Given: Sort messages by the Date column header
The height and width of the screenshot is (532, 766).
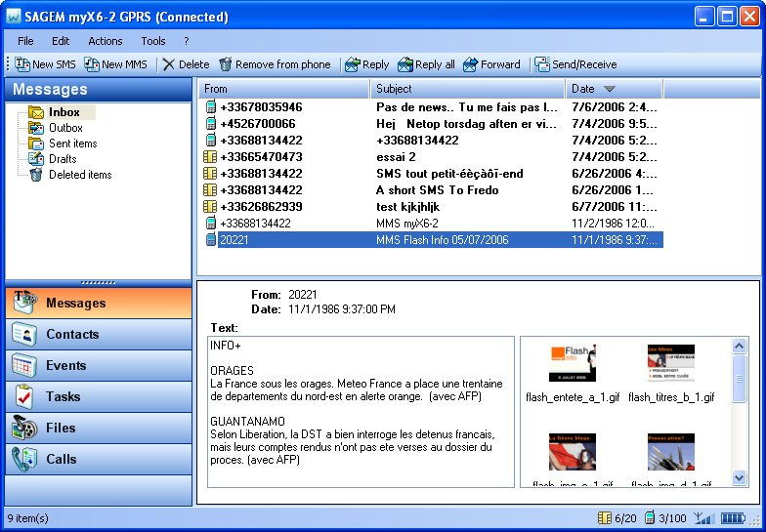Looking at the screenshot, I should click(614, 89).
